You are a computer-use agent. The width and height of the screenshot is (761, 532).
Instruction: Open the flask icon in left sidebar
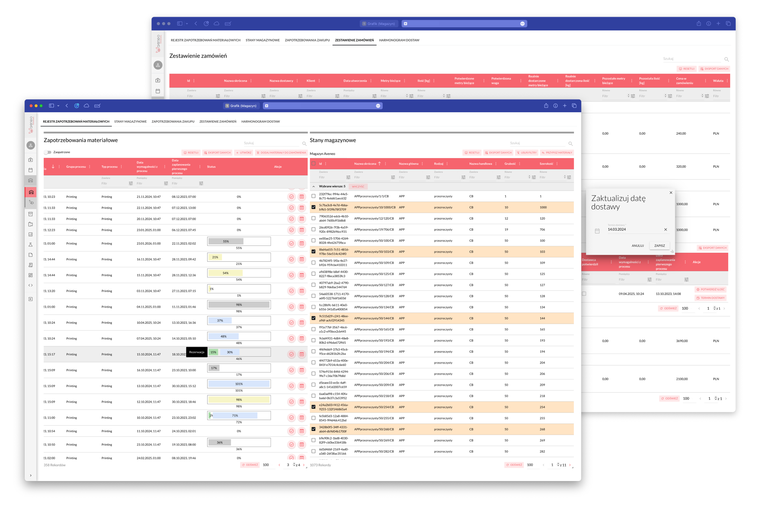coord(30,244)
